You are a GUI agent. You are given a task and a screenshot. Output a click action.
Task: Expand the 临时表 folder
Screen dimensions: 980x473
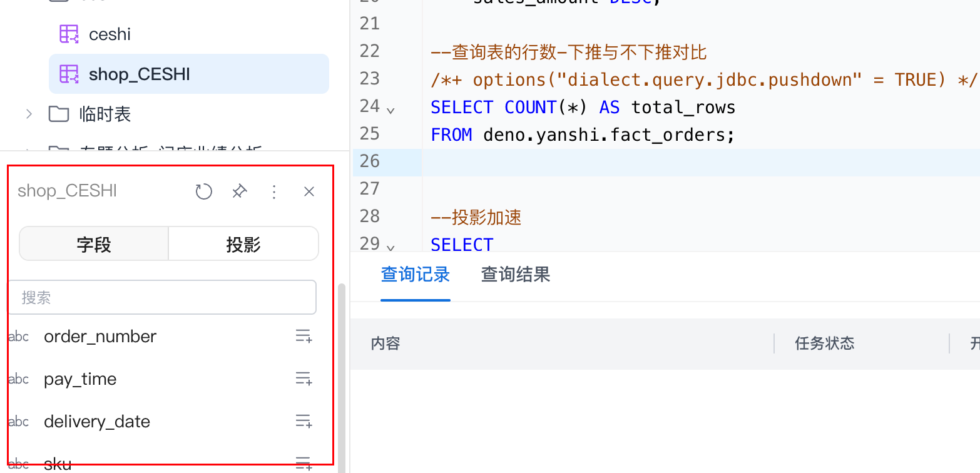tap(29, 114)
